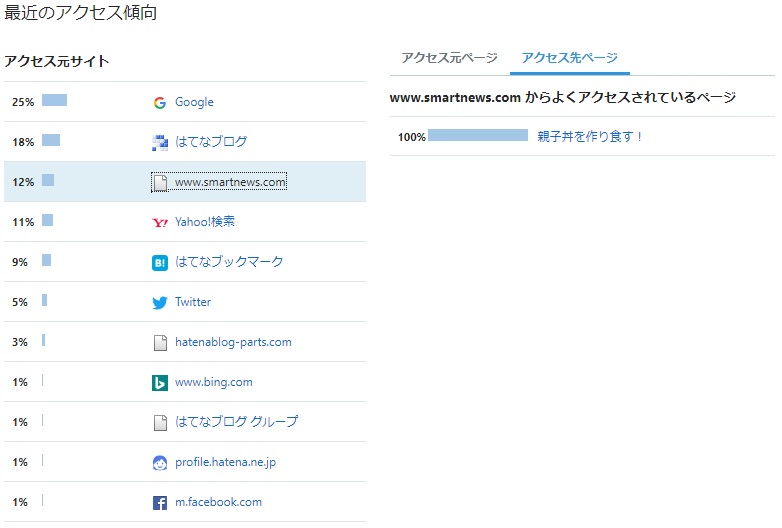
Task: Click the Twitter bird icon
Action: tap(160, 303)
